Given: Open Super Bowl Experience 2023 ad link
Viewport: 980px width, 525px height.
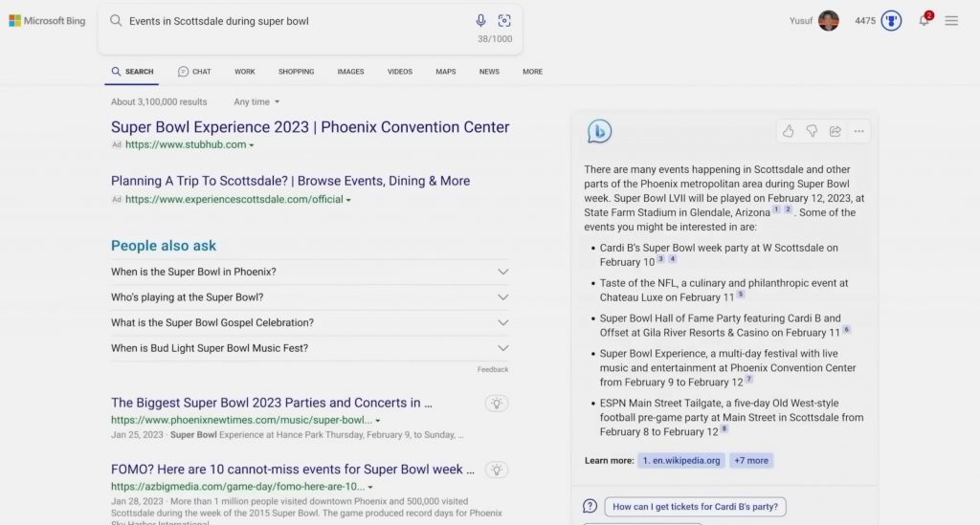Looking at the screenshot, I should tap(310, 127).
